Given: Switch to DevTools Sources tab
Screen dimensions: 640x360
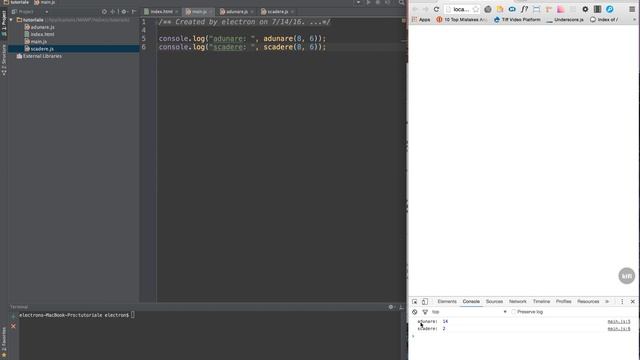Looking at the screenshot, I should coord(494,302).
